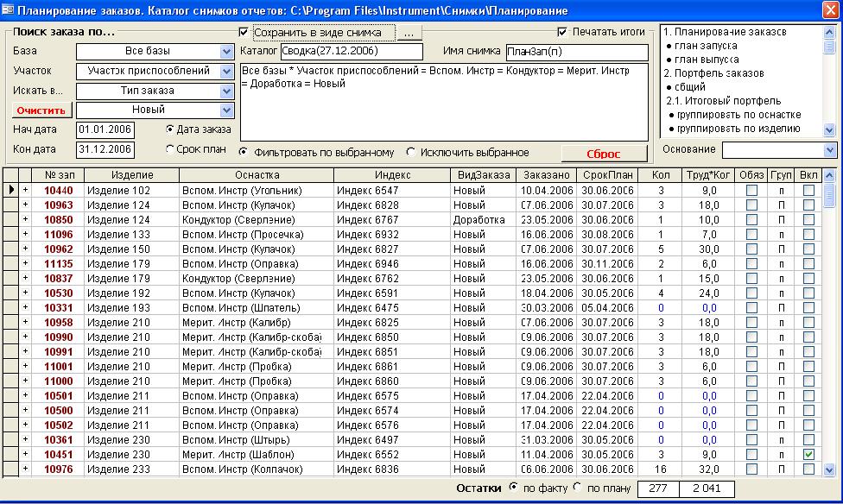Screen dimensions: 843x504
Task: Open the Участок dropdown
Action: (227, 72)
